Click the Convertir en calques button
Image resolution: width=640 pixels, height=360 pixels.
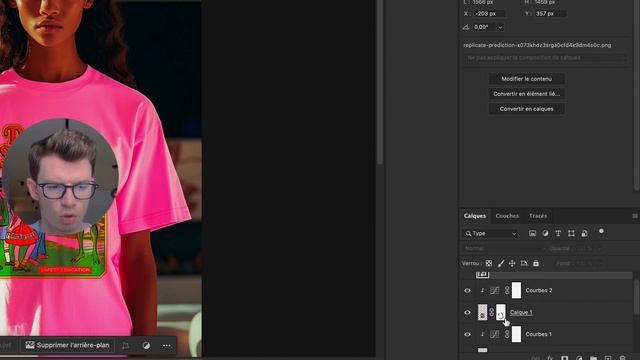527,109
